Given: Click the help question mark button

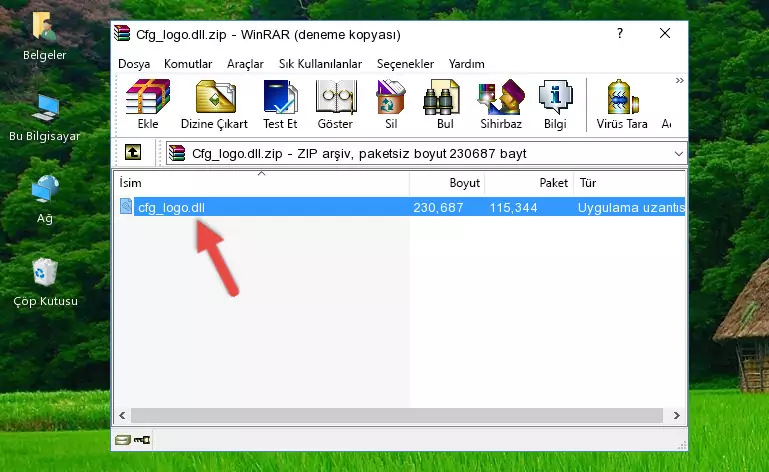Looking at the screenshot, I should (x=620, y=33).
